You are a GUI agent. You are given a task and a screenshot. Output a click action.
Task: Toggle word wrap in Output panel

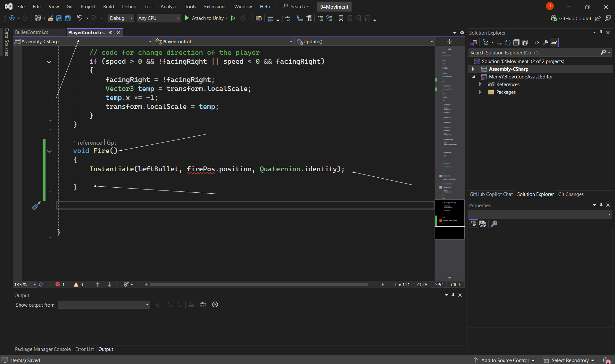(203, 304)
